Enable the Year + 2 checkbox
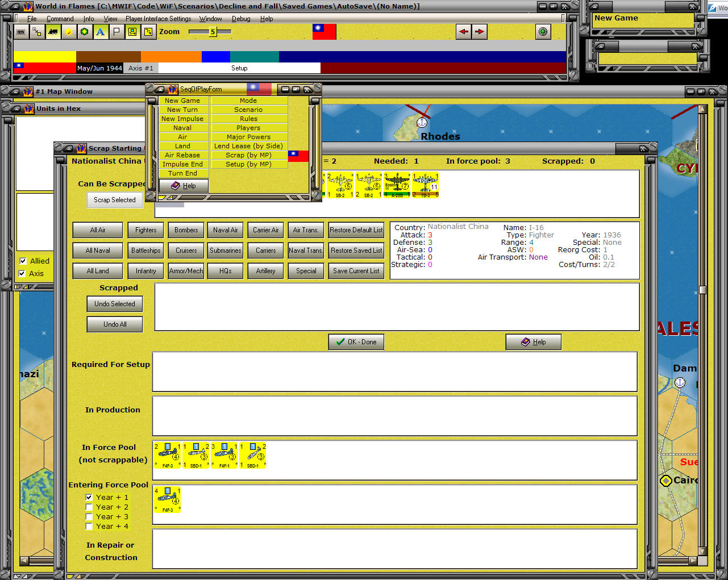The image size is (728, 580). coord(89,507)
